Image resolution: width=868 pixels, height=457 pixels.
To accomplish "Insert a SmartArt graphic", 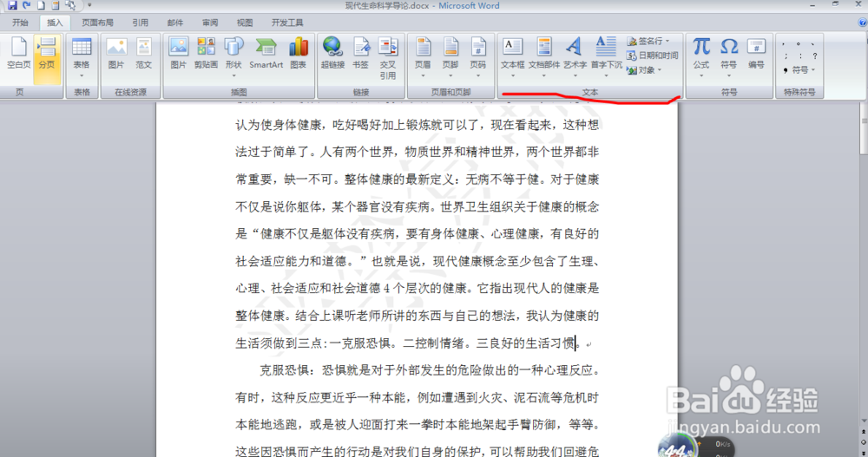I will point(266,54).
